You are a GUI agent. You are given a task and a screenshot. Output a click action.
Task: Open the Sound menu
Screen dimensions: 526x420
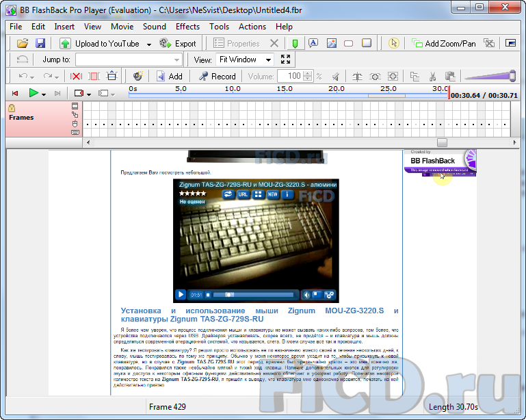pyautogui.click(x=155, y=27)
